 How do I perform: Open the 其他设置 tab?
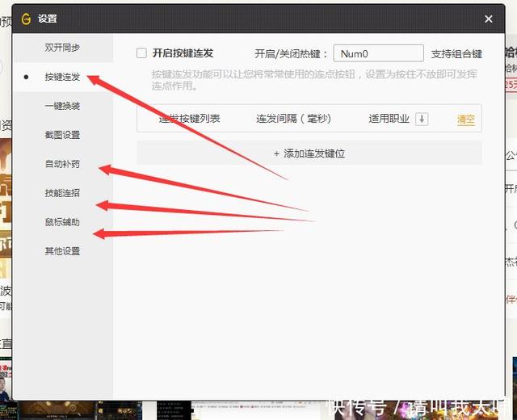(62, 251)
